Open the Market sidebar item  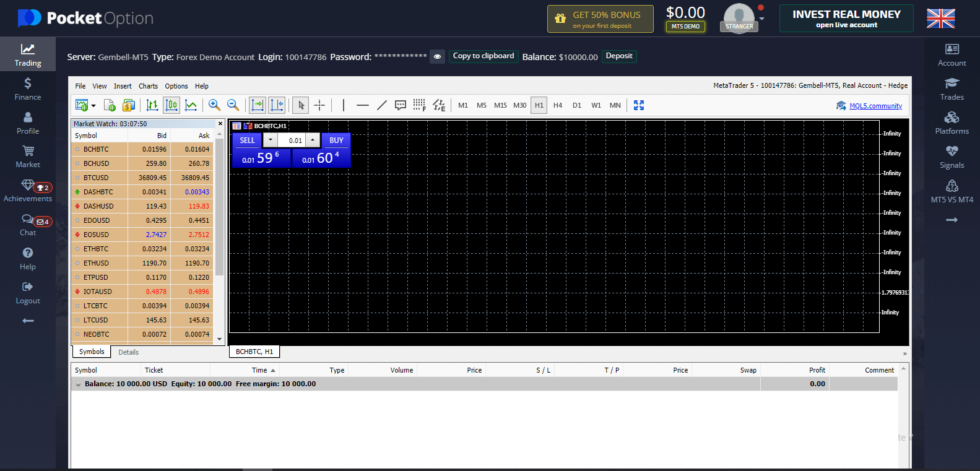click(x=28, y=157)
